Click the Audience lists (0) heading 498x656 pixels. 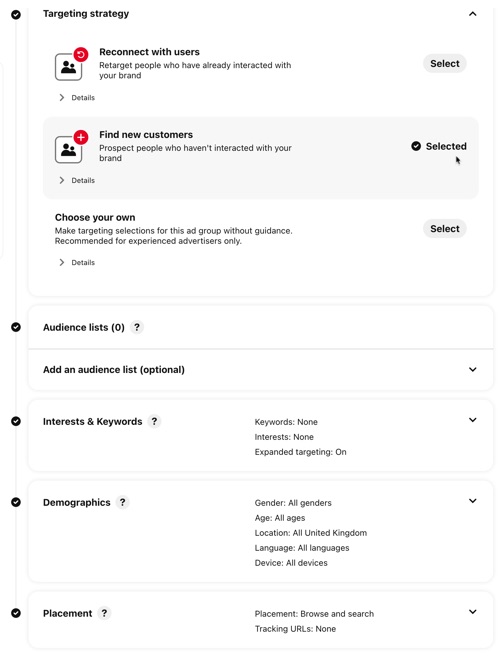(84, 327)
